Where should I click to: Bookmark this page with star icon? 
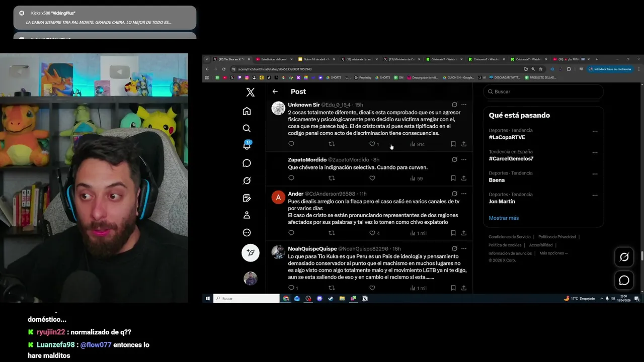point(541,69)
